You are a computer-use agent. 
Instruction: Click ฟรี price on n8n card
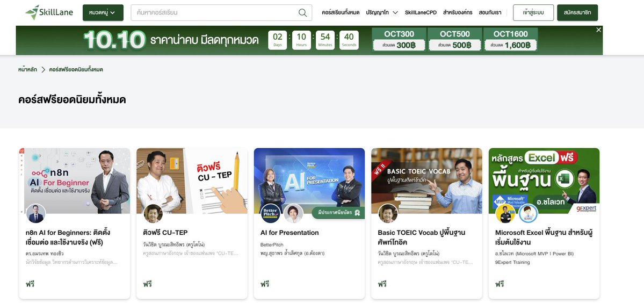(30, 284)
